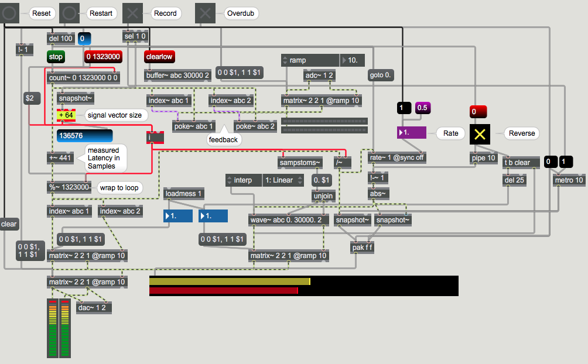This screenshot has height=364, width=588.
Task: Click the purple 0.5 message box
Action: pyautogui.click(x=423, y=108)
